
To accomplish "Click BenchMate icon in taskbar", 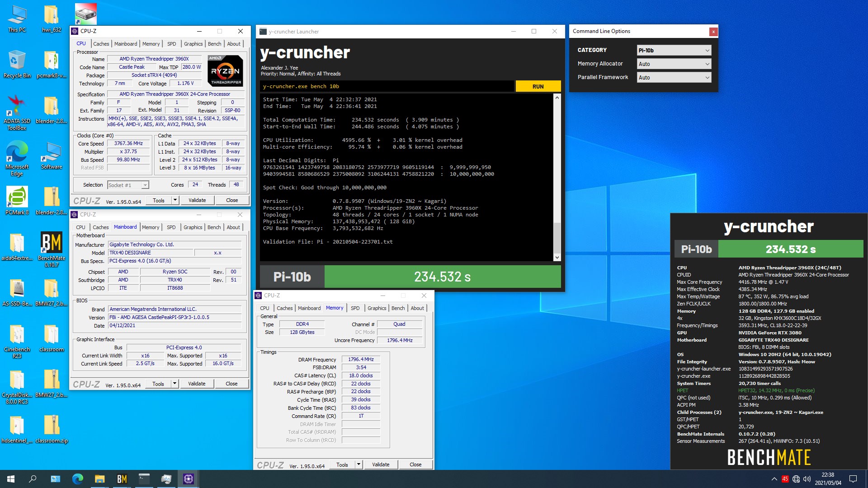I will pos(122,479).
